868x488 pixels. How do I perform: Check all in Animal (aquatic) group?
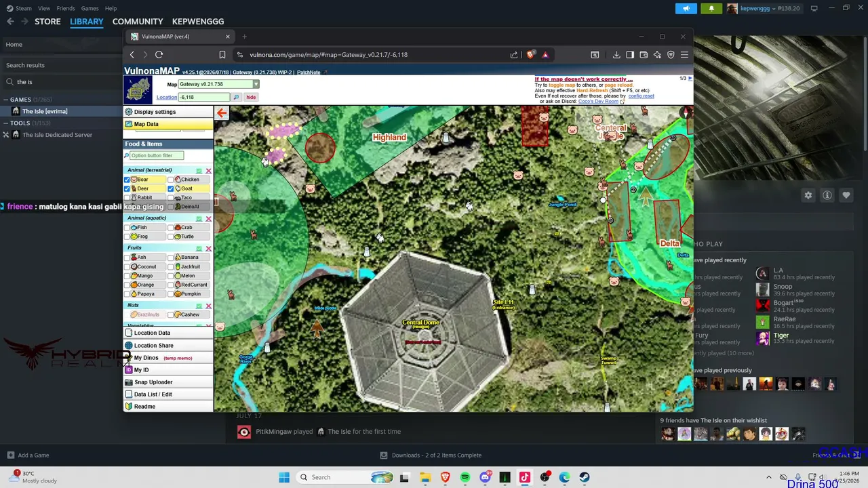coord(199,218)
